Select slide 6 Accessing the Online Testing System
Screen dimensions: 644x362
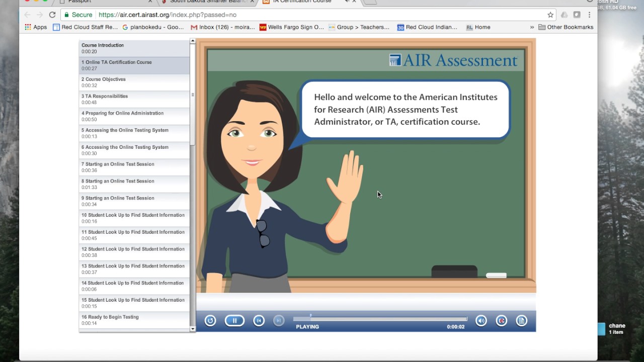point(134,150)
